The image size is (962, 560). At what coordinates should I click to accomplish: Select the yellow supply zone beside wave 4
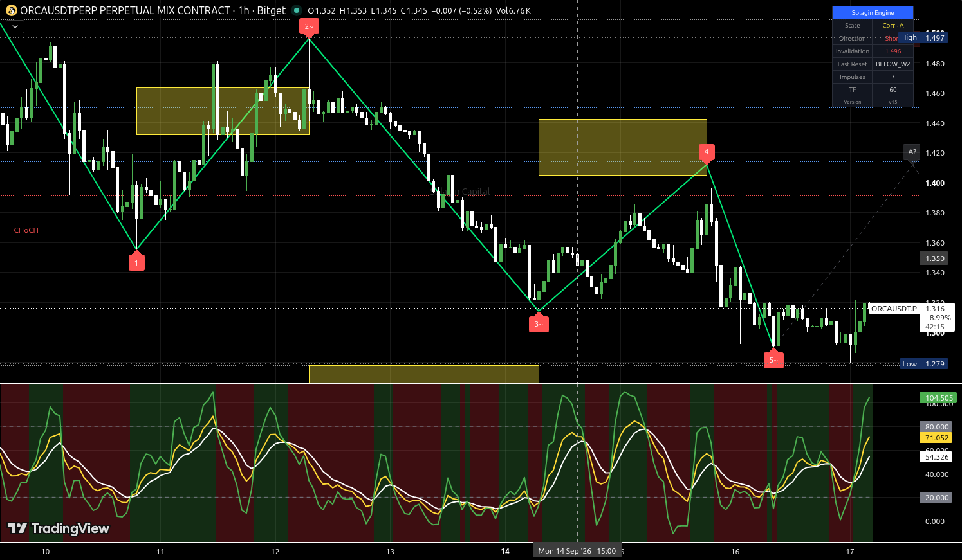[623, 147]
